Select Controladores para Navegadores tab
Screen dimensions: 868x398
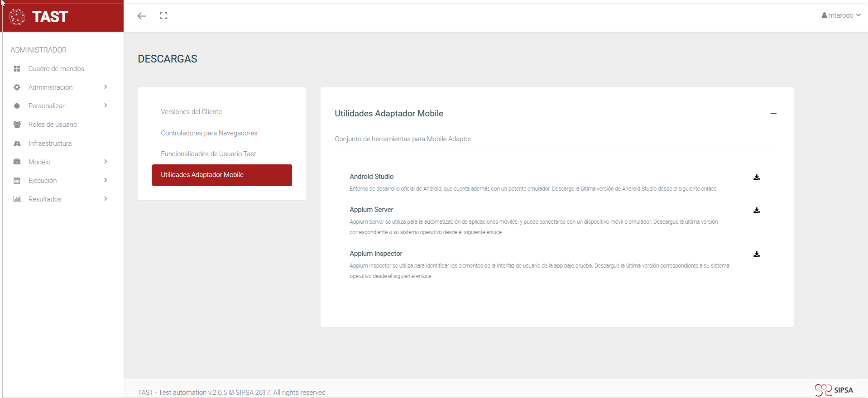click(209, 133)
